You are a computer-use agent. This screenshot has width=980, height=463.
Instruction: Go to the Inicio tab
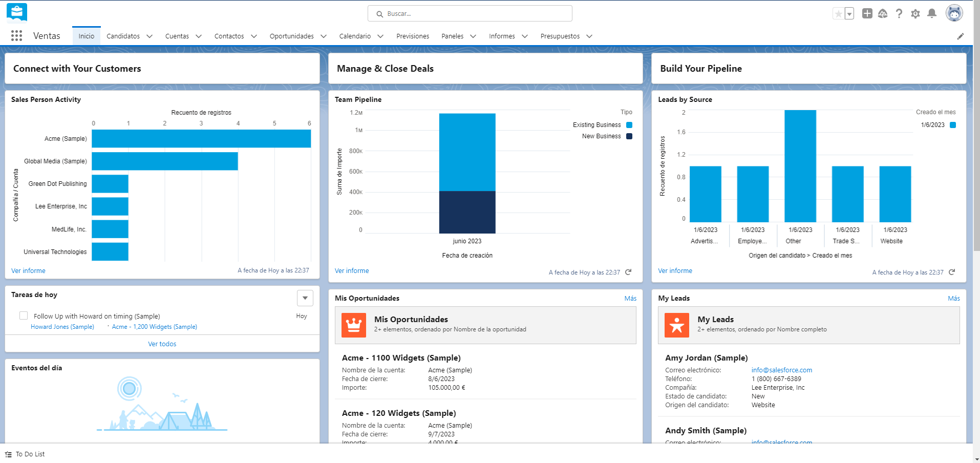click(x=87, y=36)
